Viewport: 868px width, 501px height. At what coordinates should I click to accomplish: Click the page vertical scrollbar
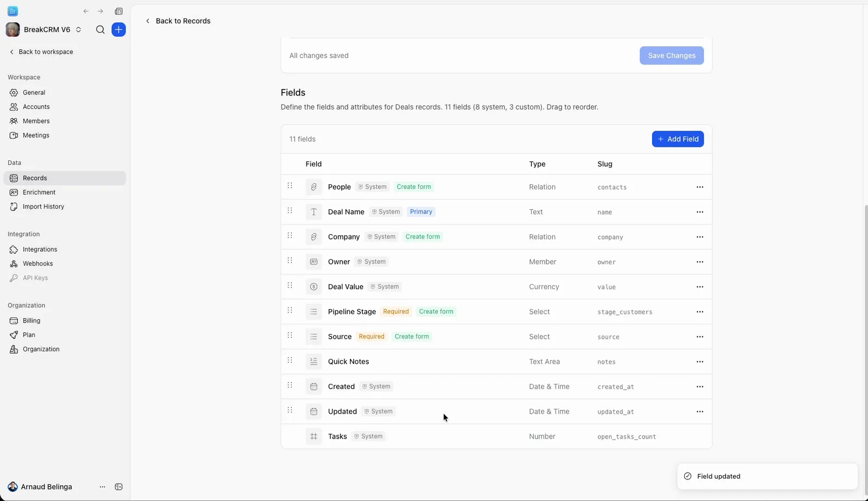[x=866, y=351]
